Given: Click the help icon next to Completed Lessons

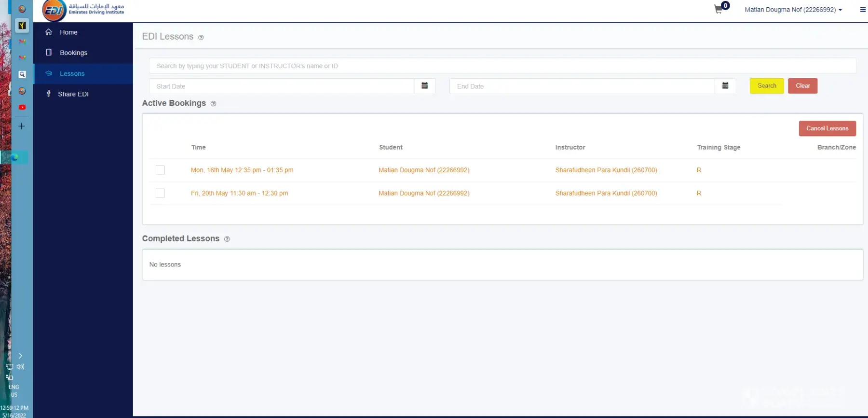Looking at the screenshot, I should pyautogui.click(x=227, y=239).
